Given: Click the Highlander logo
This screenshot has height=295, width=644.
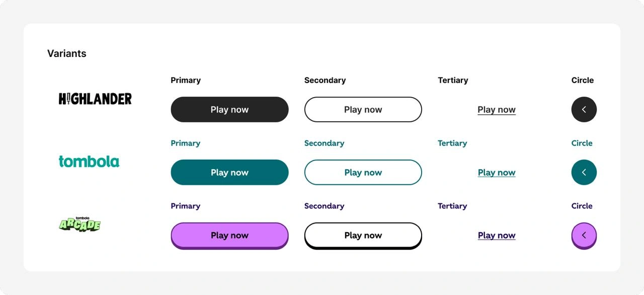Looking at the screenshot, I should pos(95,99).
